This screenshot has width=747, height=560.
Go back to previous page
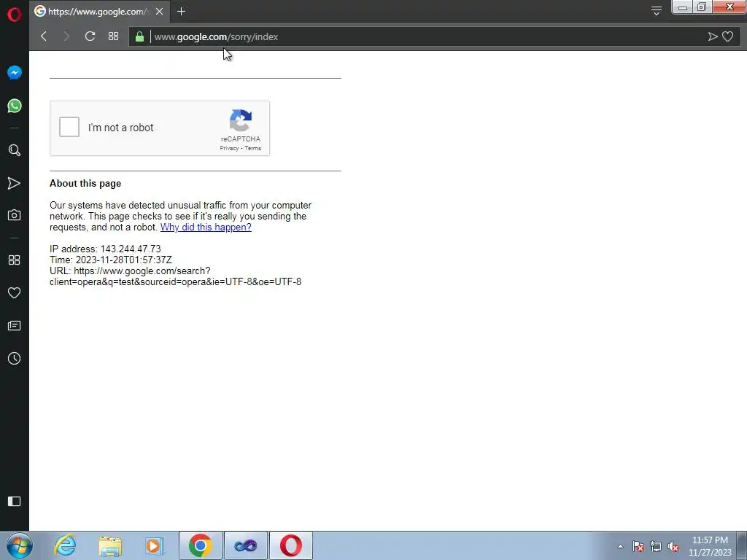click(43, 36)
